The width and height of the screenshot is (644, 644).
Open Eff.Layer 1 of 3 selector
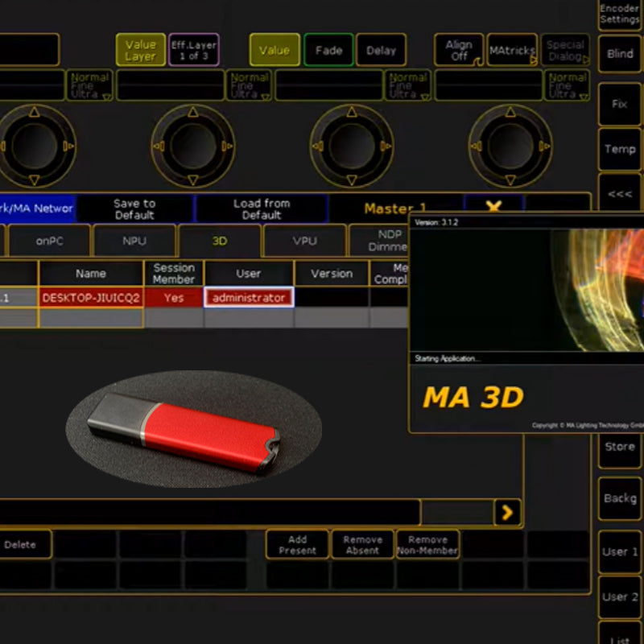pyautogui.click(x=193, y=50)
